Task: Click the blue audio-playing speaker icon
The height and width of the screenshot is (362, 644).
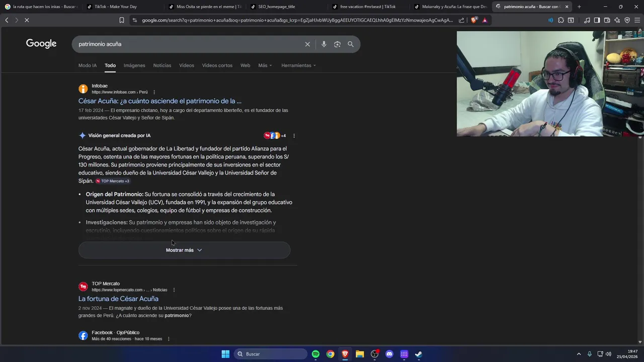Action: point(550,20)
